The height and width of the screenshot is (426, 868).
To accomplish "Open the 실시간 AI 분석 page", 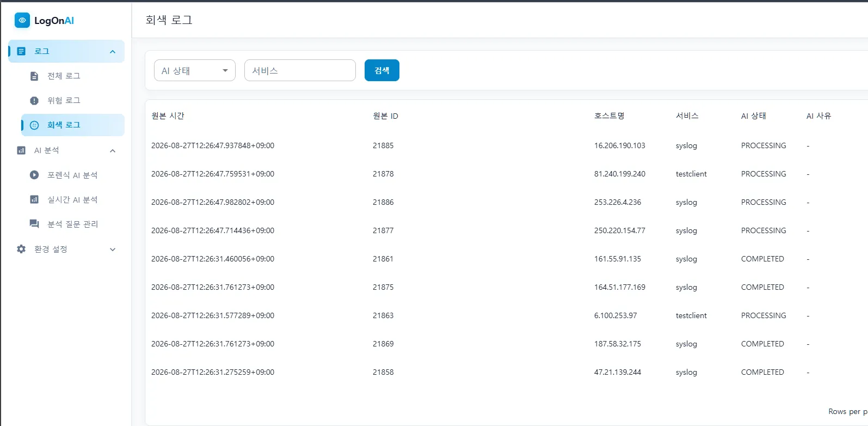I will (x=72, y=199).
